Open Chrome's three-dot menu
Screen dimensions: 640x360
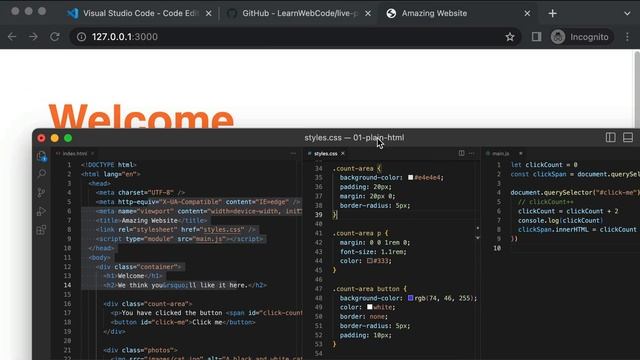pyautogui.click(x=627, y=37)
